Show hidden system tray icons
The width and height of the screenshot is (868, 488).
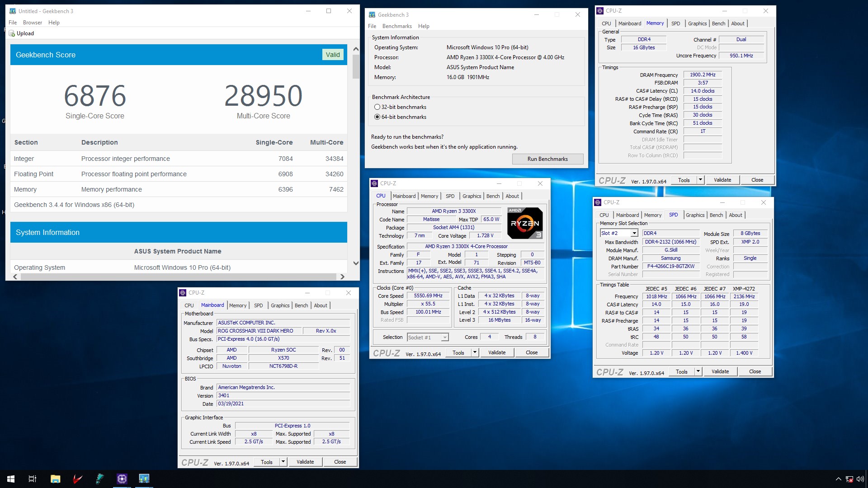point(838,479)
